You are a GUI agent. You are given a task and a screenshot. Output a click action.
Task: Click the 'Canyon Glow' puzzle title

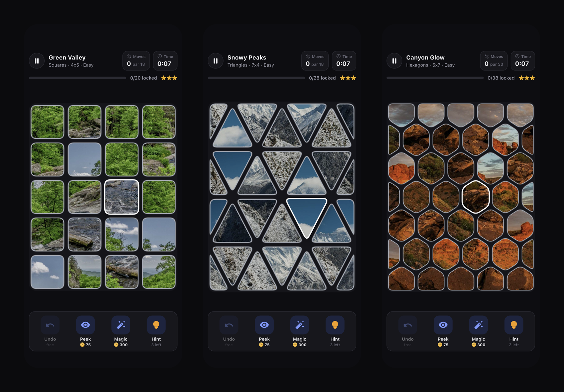pos(425,57)
